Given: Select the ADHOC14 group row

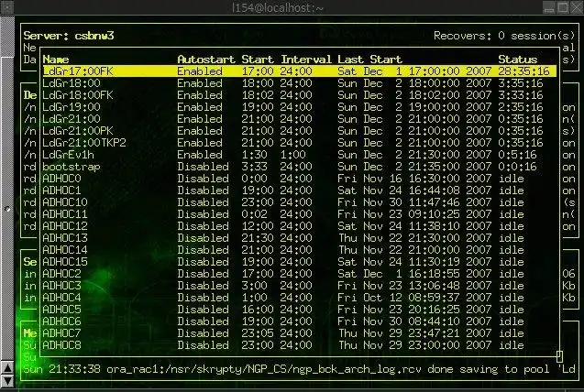Looking at the screenshot, I should pyautogui.click(x=300, y=249).
